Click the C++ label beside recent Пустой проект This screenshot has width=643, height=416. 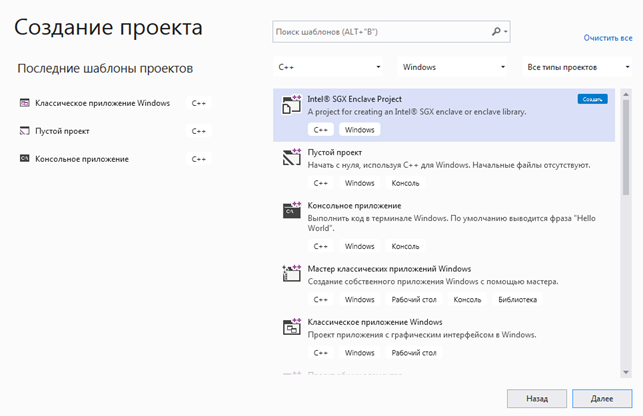pyautogui.click(x=198, y=131)
